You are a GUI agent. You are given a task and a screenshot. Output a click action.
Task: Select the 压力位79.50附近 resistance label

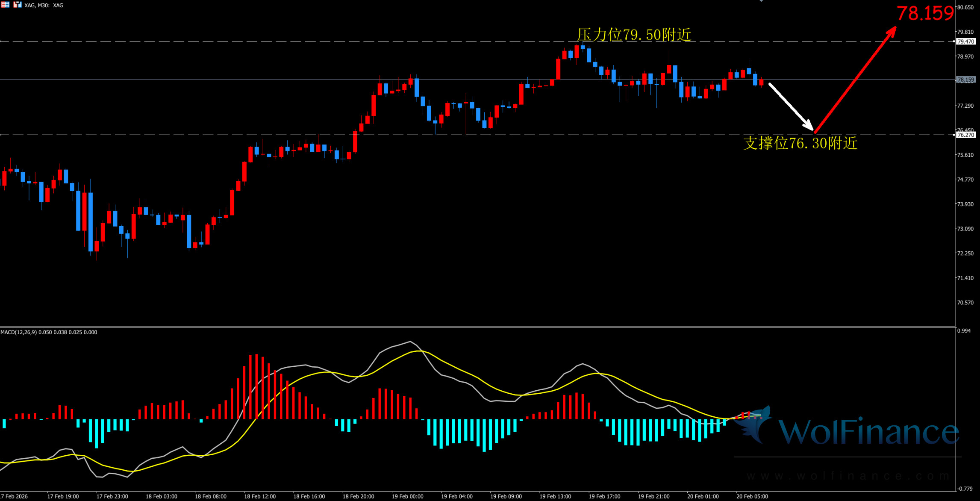(x=634, y=35)
